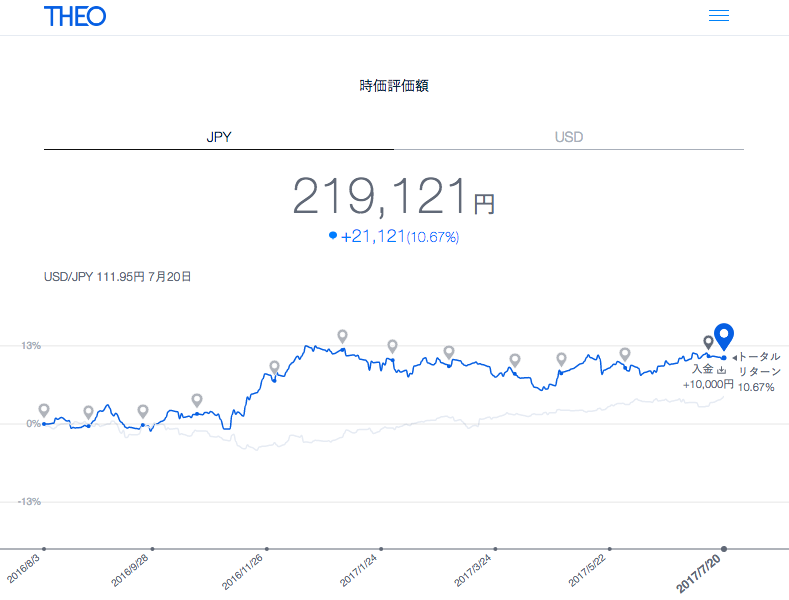The width and height of the screenshot is (789, 600).
Task: Click the deposit icon beside 入金
Action: click(721, 369)
